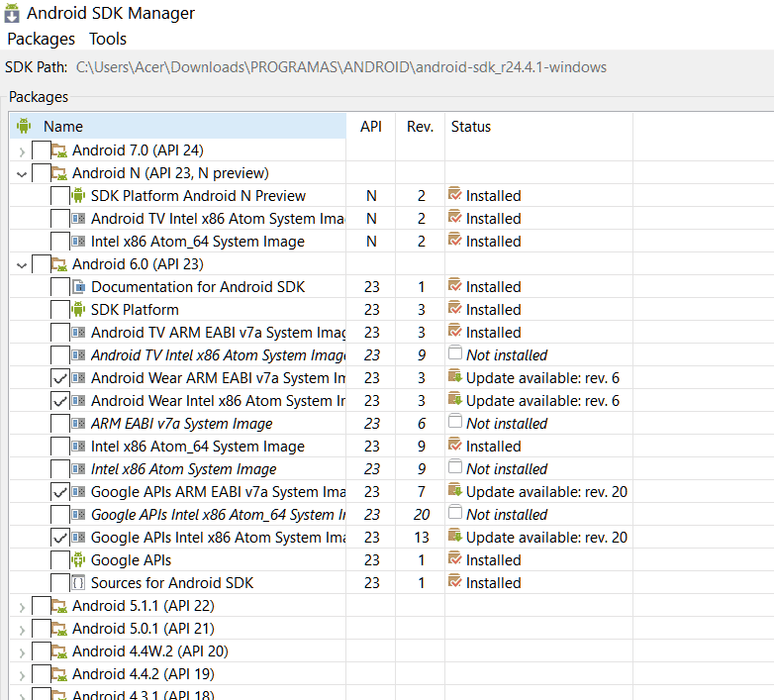Check the Android N (API 23, N preview) checkbox
Viewport: 774px width, 700px height.
(x=42, y=173)
